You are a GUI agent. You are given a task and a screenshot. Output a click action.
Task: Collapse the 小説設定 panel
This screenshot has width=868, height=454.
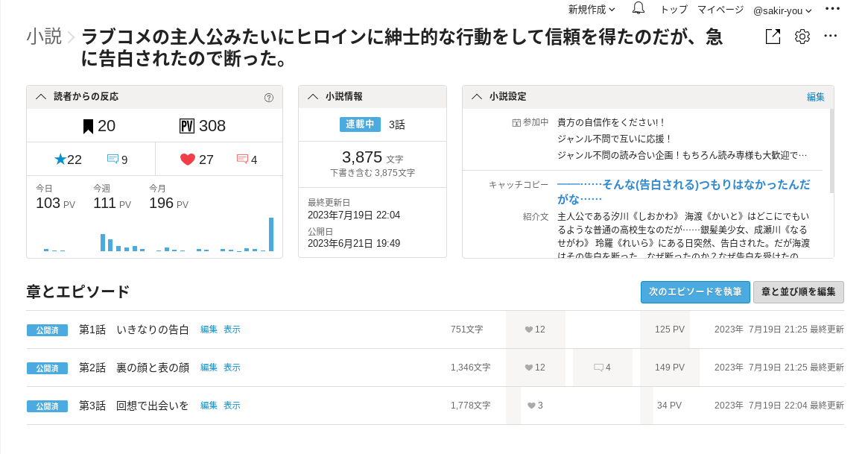(477, 97)
